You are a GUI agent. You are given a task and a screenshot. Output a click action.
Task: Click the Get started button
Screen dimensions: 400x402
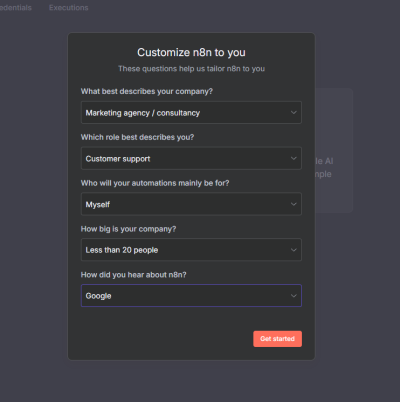277,339
